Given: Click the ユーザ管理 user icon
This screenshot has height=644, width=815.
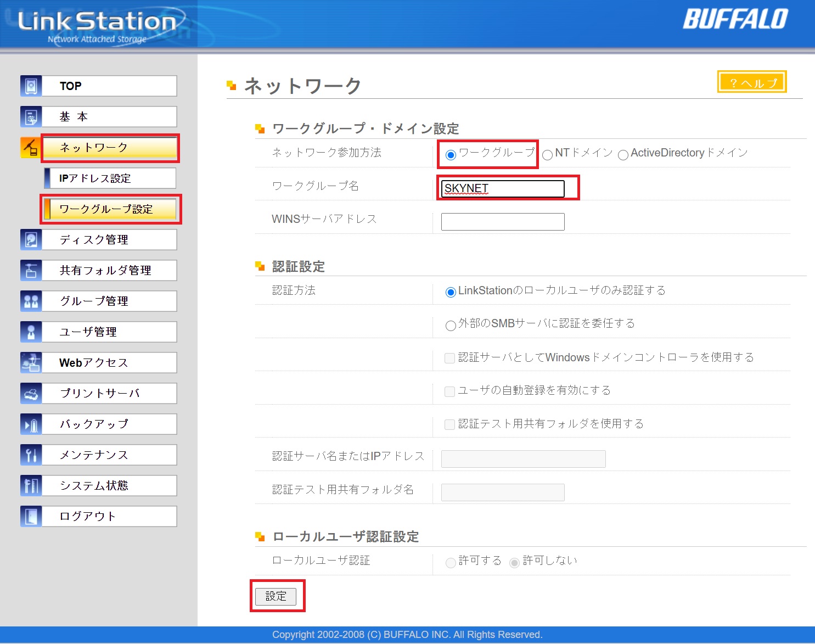Looking at the screenshot, I should coord(31,332).
